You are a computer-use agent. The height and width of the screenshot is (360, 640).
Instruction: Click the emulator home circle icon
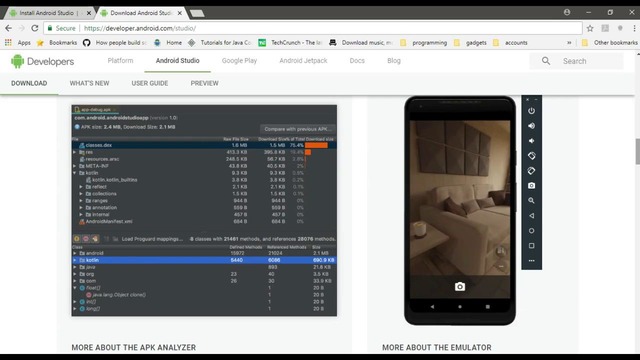531,231
